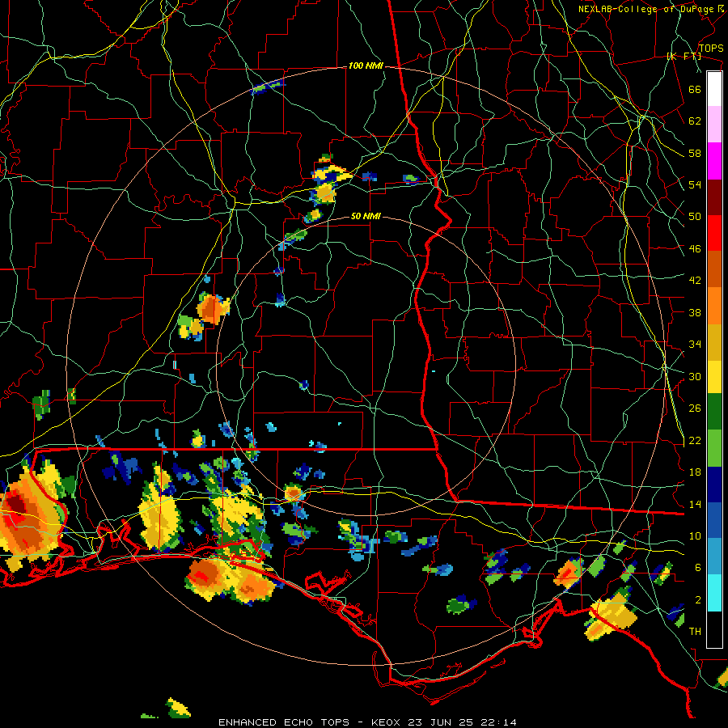Image resolution: width=728 pixels, height=728 pixels.
Task: Select the 38 value on the scale
Action: point(695,312)
